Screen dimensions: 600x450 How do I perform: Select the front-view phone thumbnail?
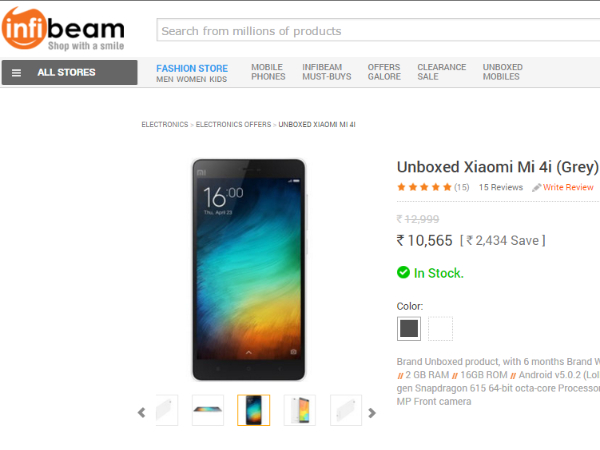click(x=254, y=411)
